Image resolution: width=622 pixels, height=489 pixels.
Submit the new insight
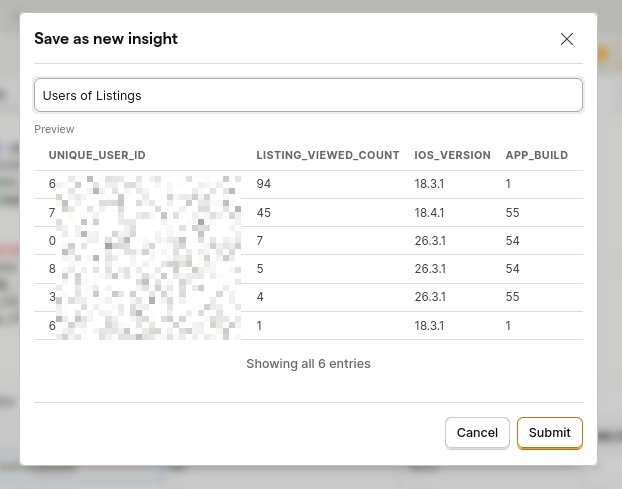point(549,433)
